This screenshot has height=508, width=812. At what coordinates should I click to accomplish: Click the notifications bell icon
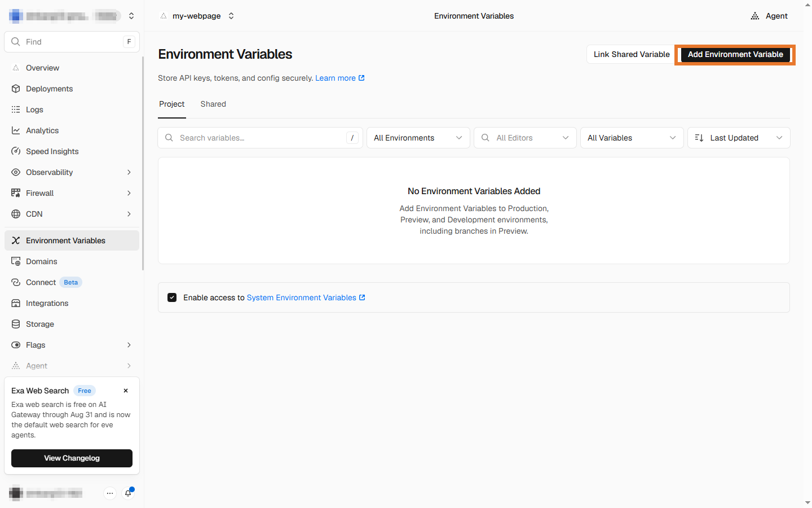click(x=128, y=493)
